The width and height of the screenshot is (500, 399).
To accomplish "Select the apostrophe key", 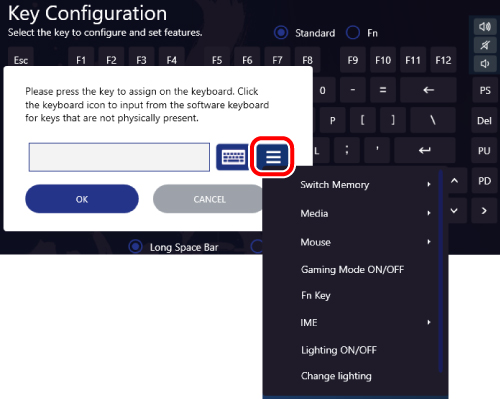I will tap(377, 150).
